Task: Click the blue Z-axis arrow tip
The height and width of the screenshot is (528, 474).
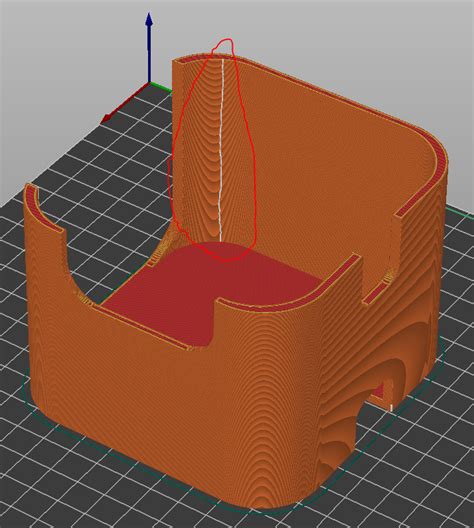Action: click(149, 19)
